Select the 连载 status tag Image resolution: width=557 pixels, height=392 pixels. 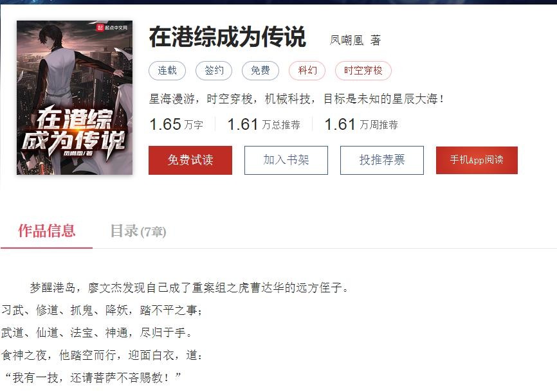point(167,70)
